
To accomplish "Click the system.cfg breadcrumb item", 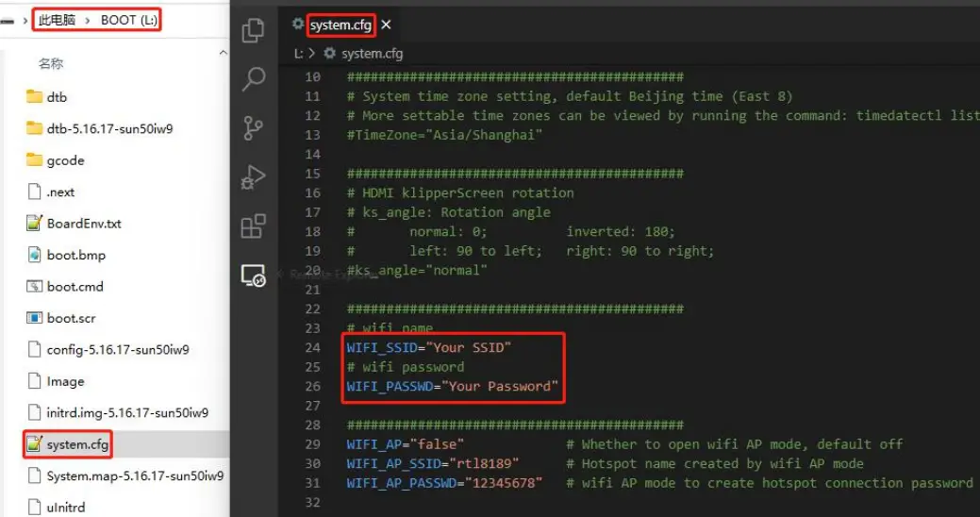I will 372,54.
